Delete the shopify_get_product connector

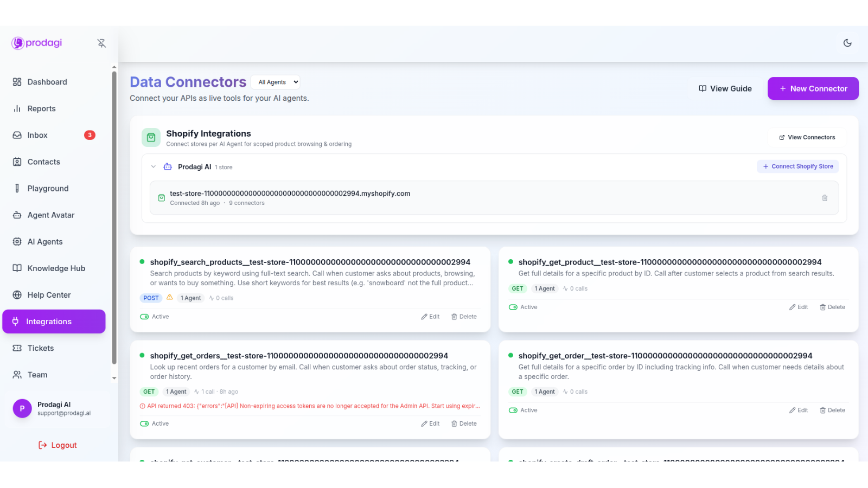click(x=832, y=307)
